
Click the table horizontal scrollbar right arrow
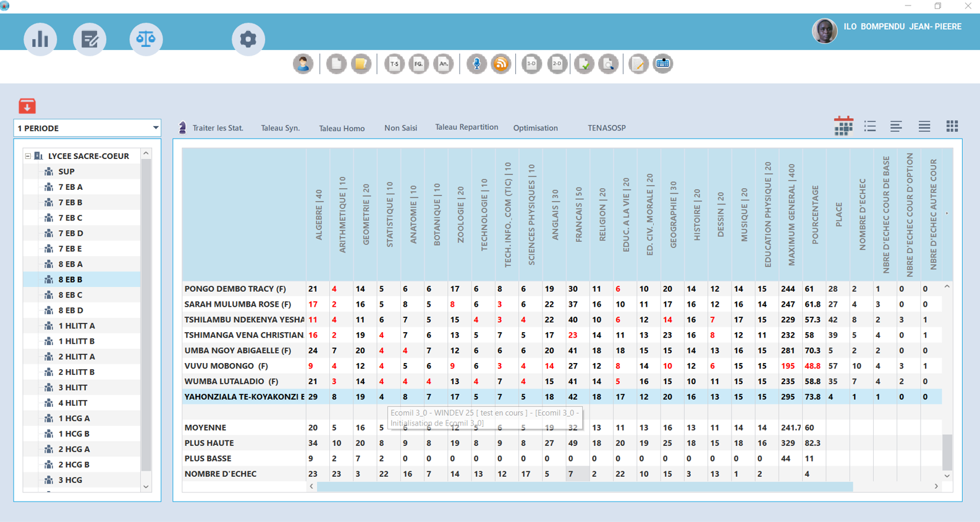(x=936, y=487)
